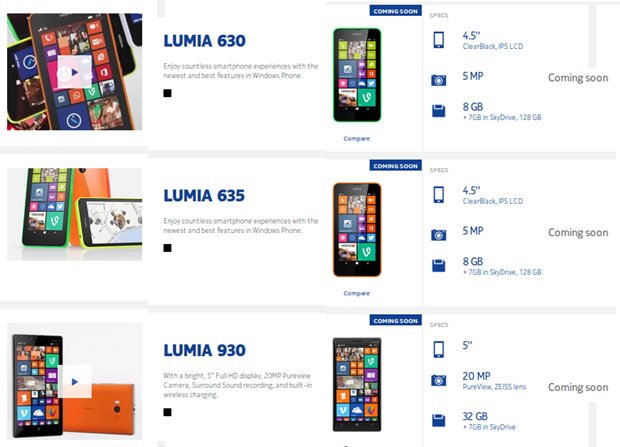The image size is (620, 447).
Task: Open the LUMIA 630 title link
Action: coord(205,41)
